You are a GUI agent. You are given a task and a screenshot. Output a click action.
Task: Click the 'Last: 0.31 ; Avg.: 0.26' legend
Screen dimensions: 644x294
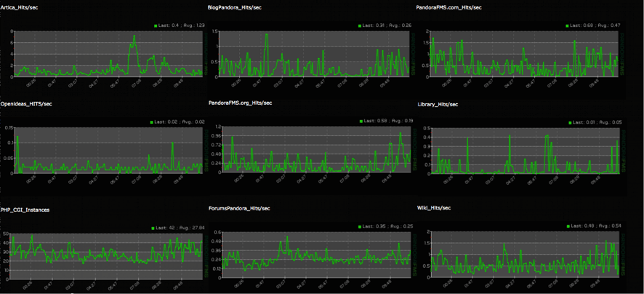387,25
